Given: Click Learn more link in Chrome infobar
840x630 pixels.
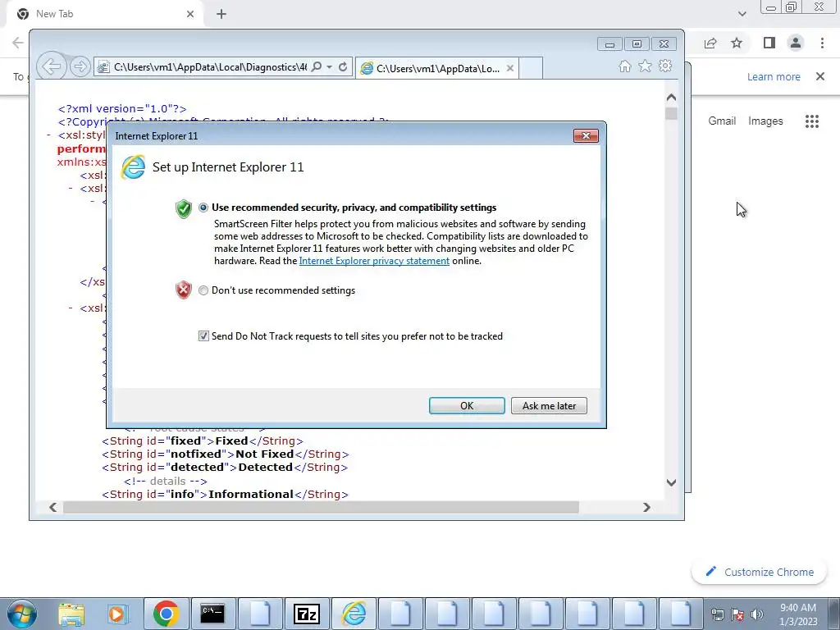Looking at the screenshot, I should [774, 76].
